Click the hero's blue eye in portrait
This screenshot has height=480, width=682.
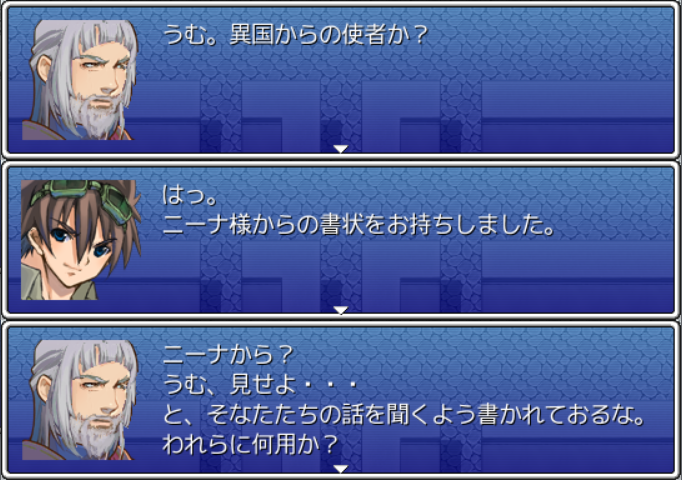point(60,235)
